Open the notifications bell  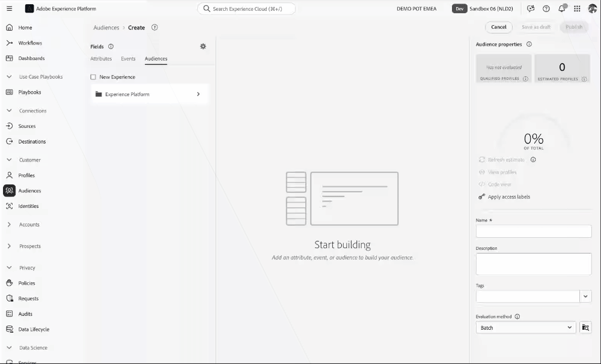(562, 8)
